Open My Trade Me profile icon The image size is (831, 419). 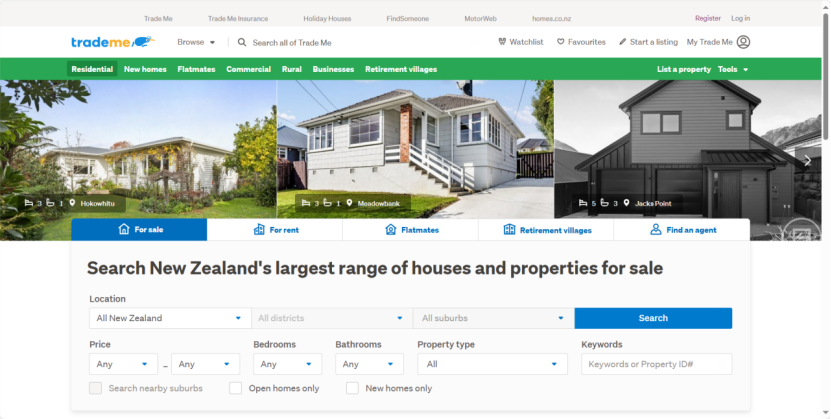744,42
